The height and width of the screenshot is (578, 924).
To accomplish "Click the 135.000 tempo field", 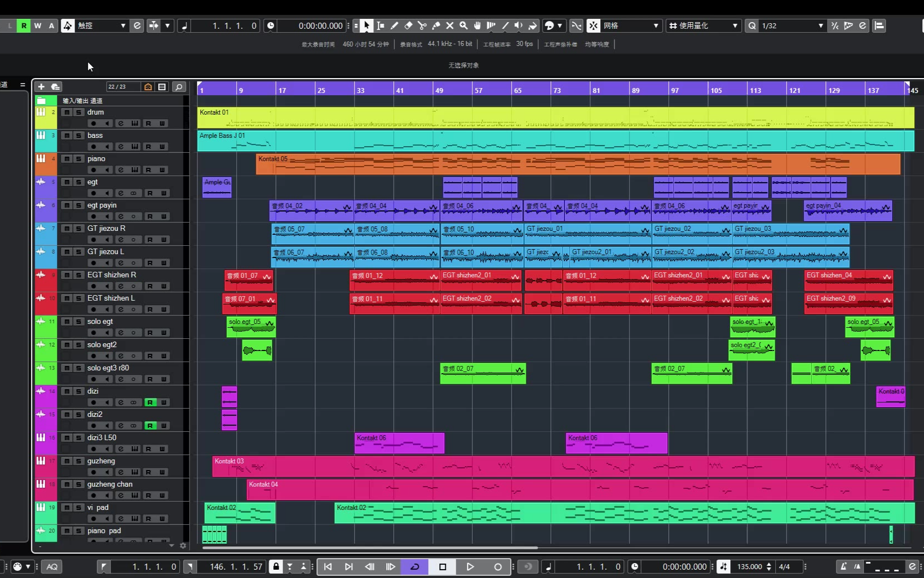I will coord(749,566).
